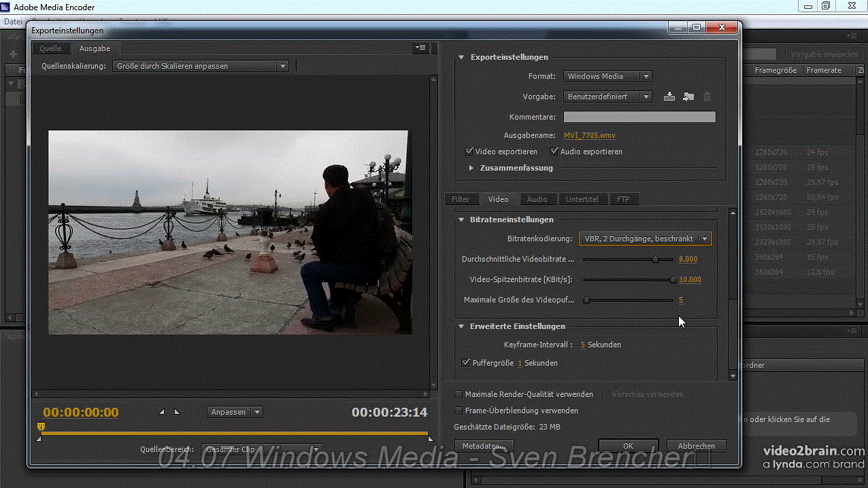Open the Anpassen zoom dropdown
This screenshot has height=488, width=868.
point(235,412)
